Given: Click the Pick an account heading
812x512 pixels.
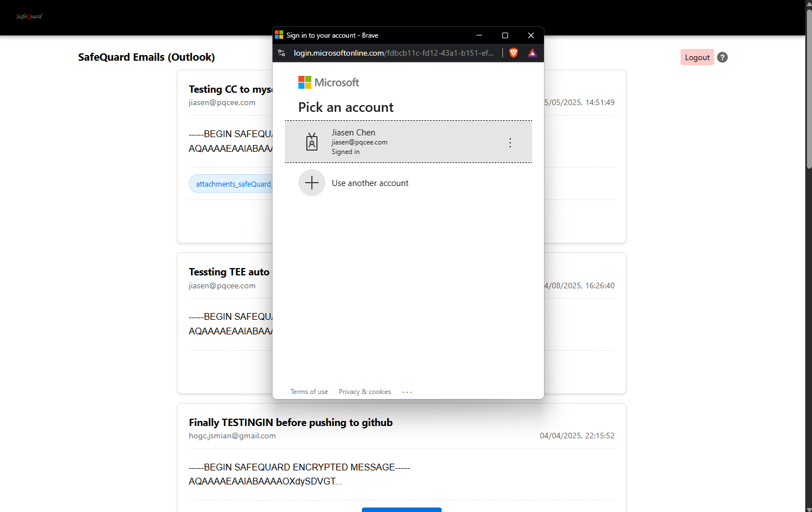Looking at the screenshot, I should 346,107.
